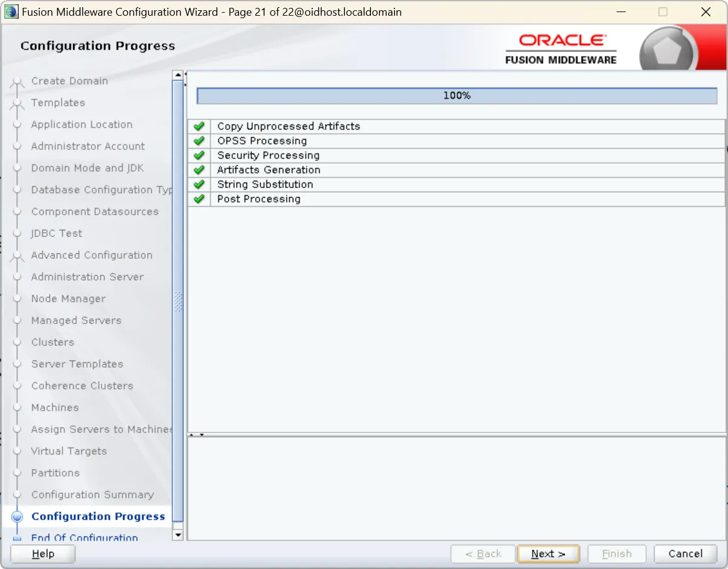Select the Create Domain step
Screen dimensions: 728x569
70,81
